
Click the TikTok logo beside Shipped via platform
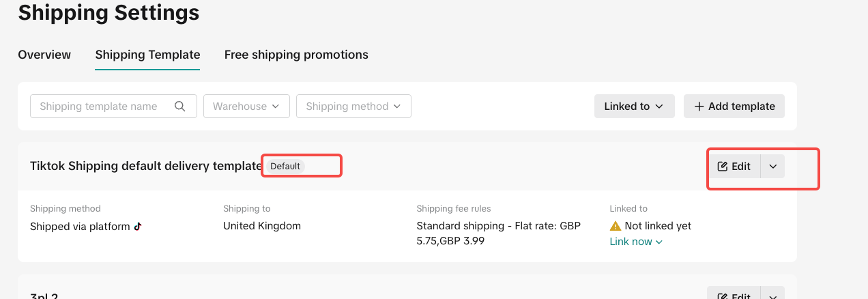click(138, 227)
